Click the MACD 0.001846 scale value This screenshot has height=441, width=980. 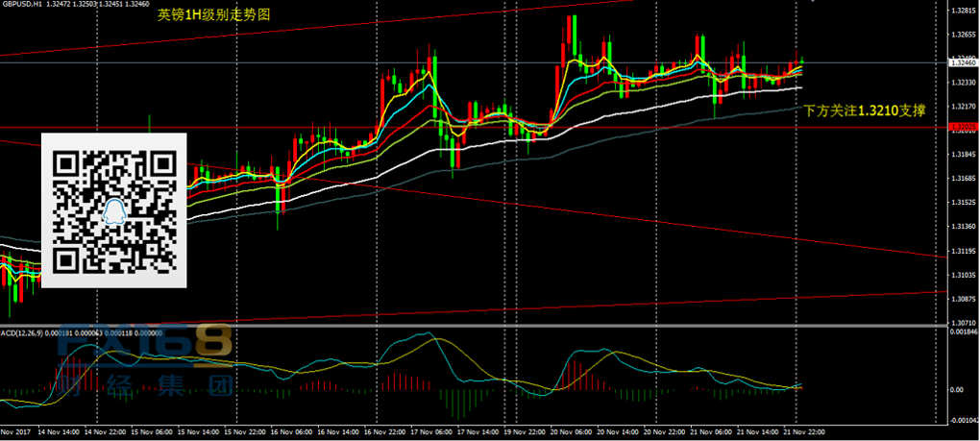coord(962,331)
